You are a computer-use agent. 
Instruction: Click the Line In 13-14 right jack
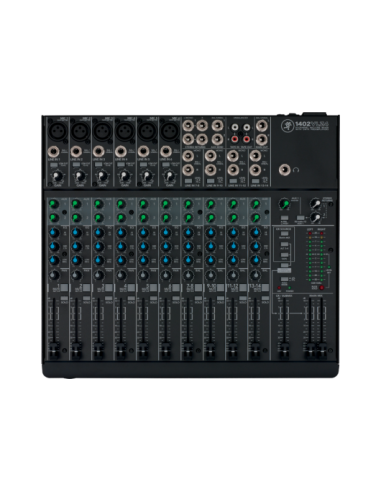pos(255,170)
